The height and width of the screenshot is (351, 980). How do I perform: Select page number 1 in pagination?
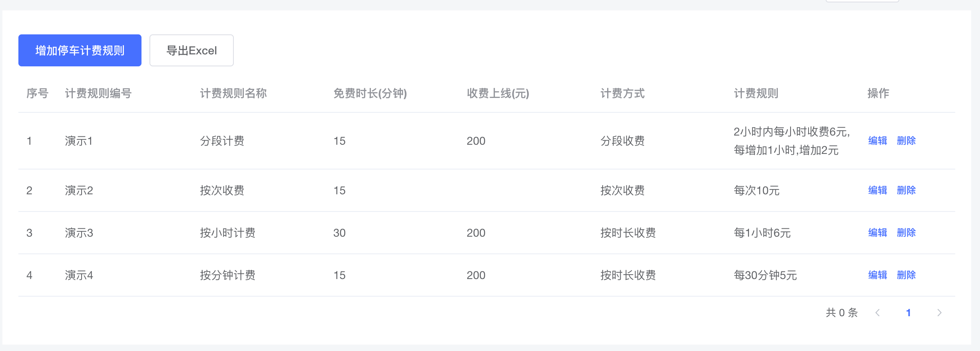tap(908, 313)
